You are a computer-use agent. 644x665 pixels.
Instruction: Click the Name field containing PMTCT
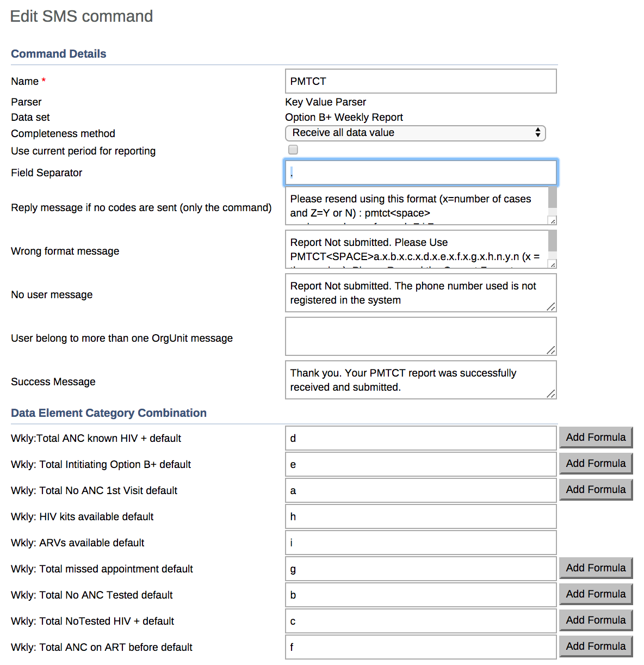pos(420,81)
